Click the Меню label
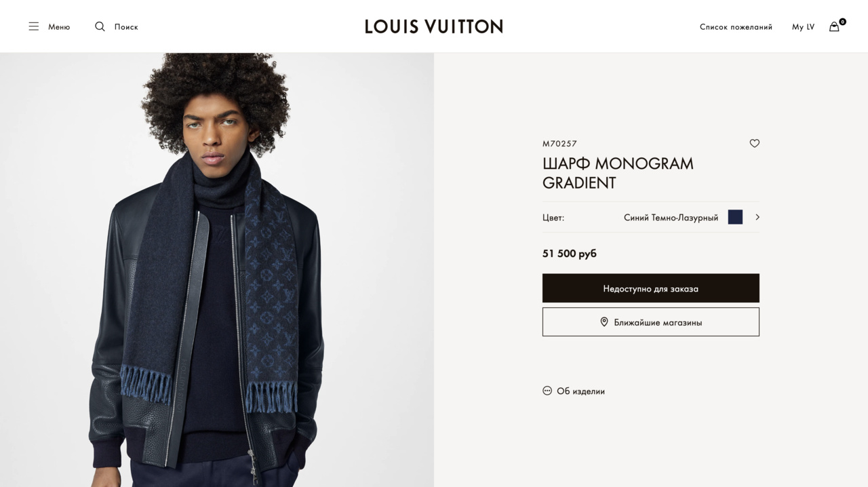The image size is (868, 487). 59,26
